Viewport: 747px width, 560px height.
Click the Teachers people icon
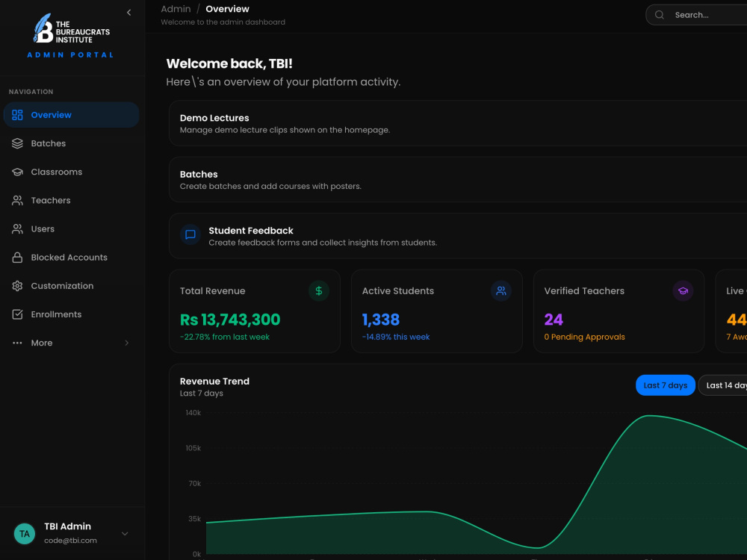coord(17,200)
